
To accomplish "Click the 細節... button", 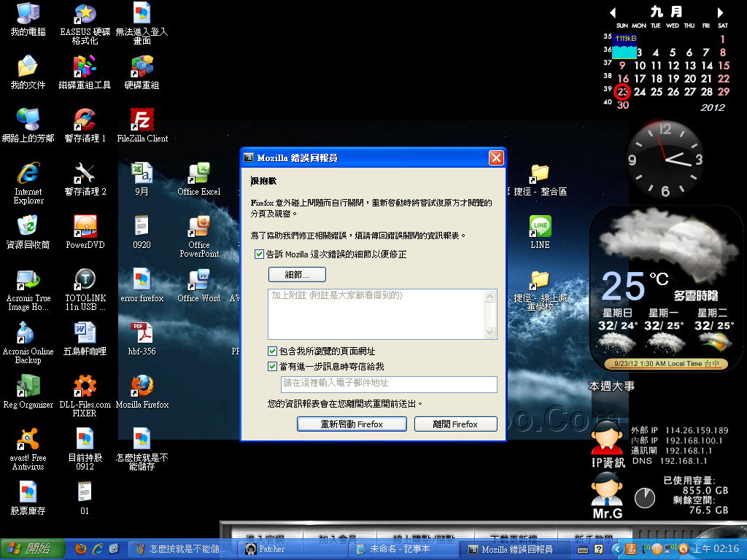I will pyautogui.click(x=298, y=275).
